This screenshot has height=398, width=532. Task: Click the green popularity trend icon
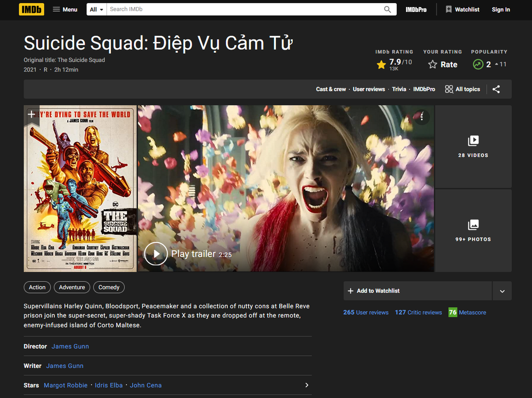(x=478, y=64)
